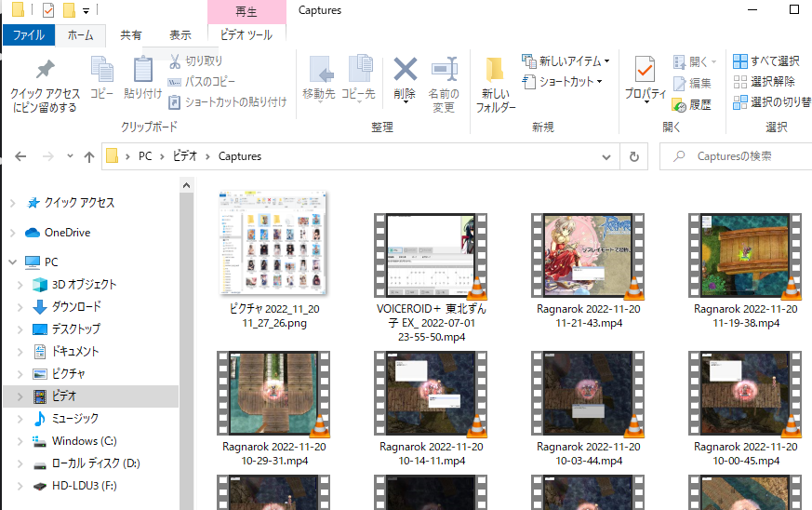This screenshot has width=812, height=510.
Task: Choose Copy Path (パスのコピー) command
Action: pos(202,82)
